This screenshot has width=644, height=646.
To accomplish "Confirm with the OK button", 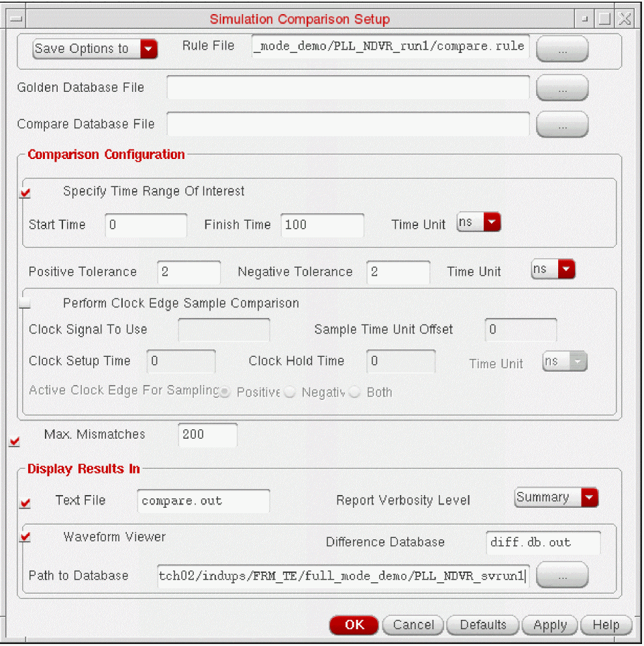I will pos(354,625).
